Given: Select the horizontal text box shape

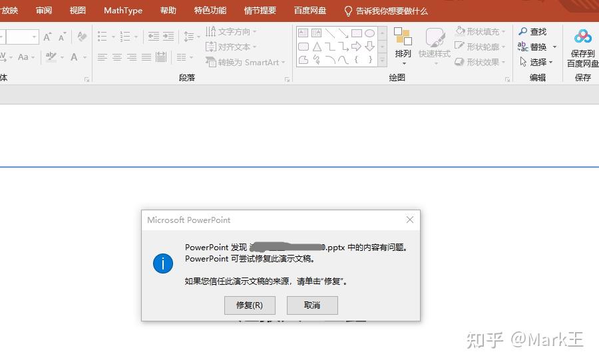Looking at the screenshot, I should pyautogui.click(x=303, y=33).
